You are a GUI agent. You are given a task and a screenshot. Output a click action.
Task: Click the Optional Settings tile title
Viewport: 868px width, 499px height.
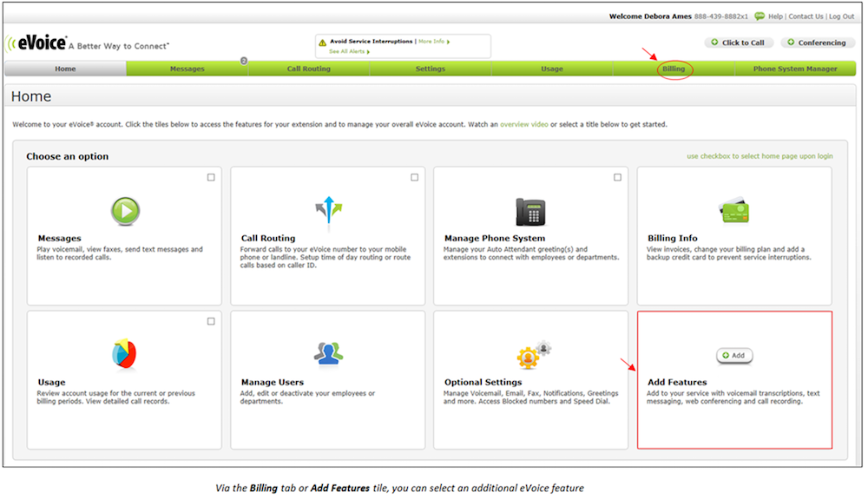click(x=483, y=382)
